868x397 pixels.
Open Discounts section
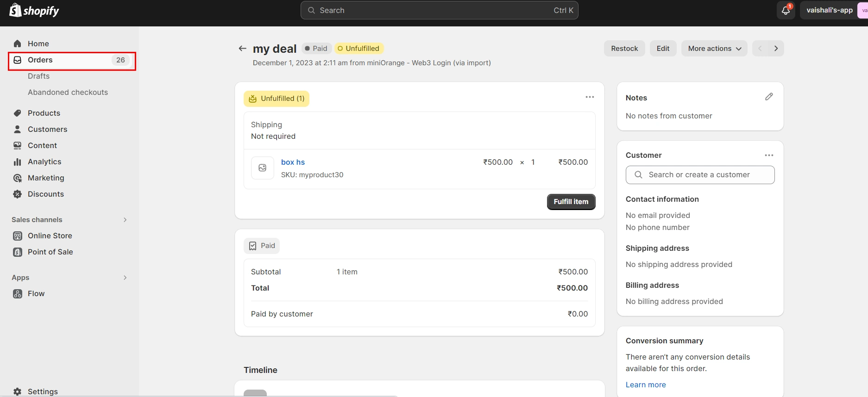(46, 194)
